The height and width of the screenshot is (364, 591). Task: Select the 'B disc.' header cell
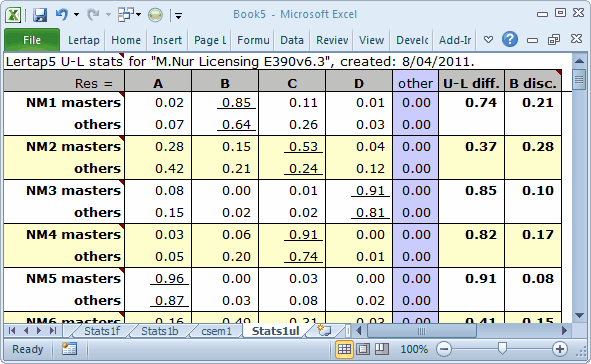coord(533,81)
